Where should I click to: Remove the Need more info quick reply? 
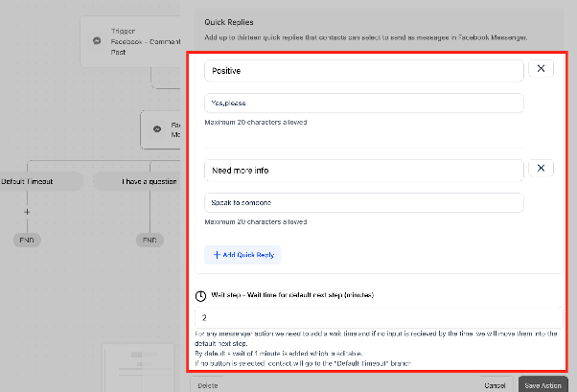[x=541, y=169]
